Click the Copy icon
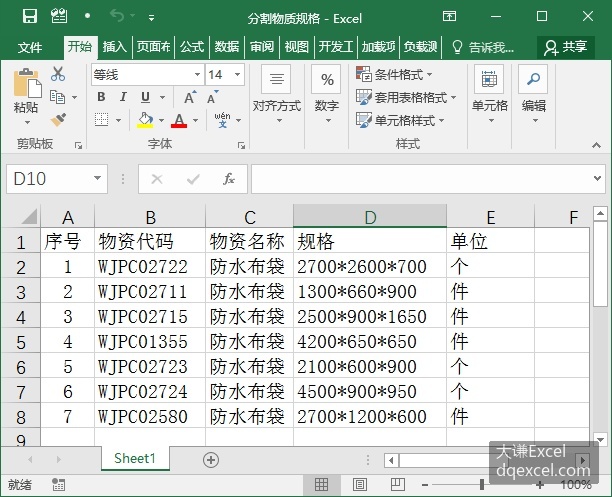Viewport: 612px width, 497px height. point(57,97)
